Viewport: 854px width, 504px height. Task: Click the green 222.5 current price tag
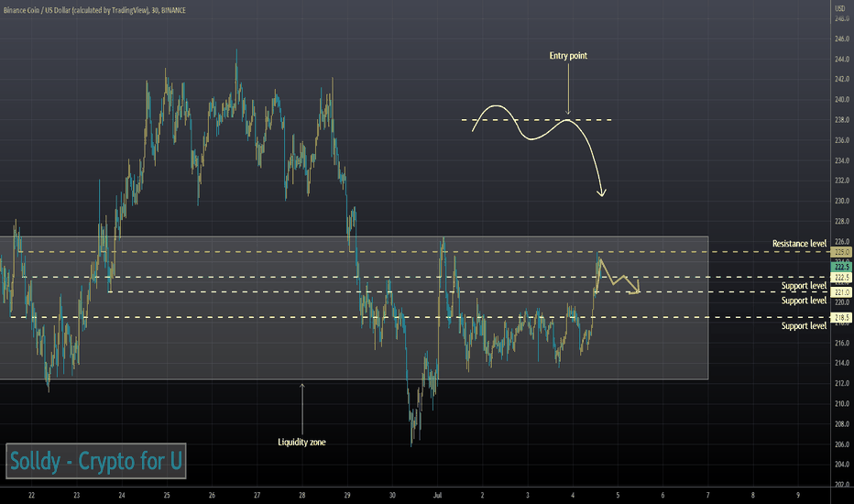842,267
